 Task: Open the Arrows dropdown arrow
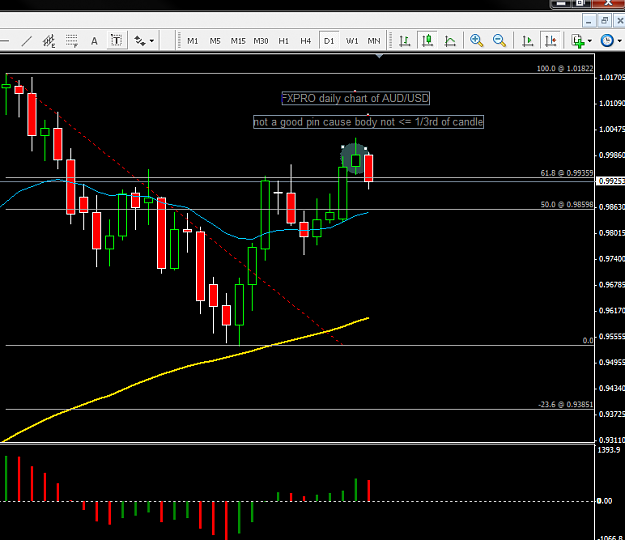click(x=152, y=41)
